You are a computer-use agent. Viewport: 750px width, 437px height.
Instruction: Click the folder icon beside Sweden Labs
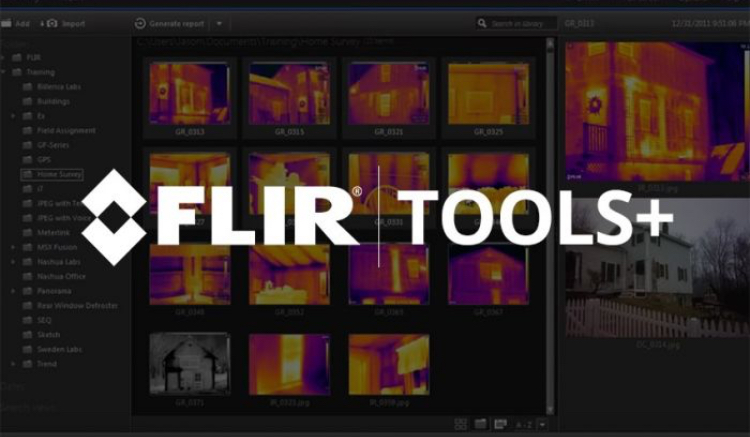click(x=28, y=349)
